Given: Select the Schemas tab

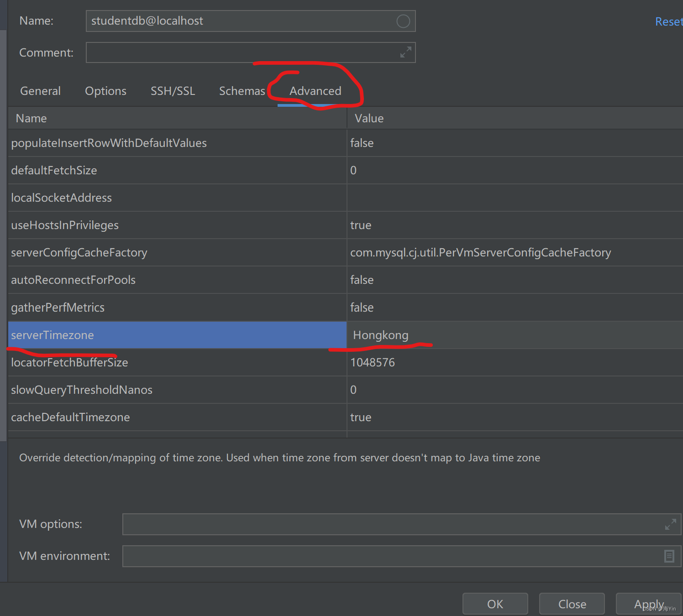Looking at the screenshot, I should click(242, 91).
